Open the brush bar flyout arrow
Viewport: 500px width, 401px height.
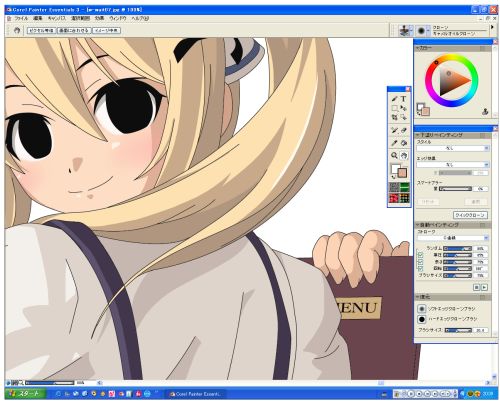point(492,27)
